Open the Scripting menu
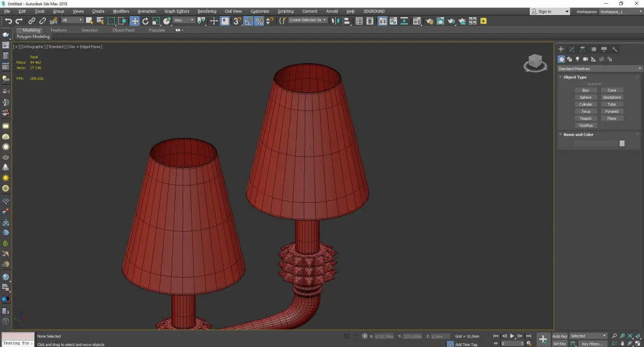Screen dimensions: 644x347 click(286, 11)
